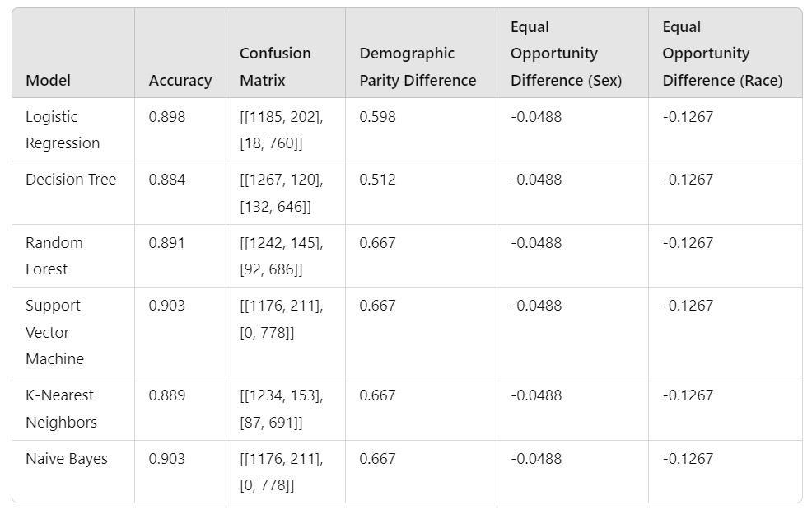The width and height of the screenshot is (812, 510).
Task: Select the Logistic Regression model cell
Action: [x=63, y=129]
